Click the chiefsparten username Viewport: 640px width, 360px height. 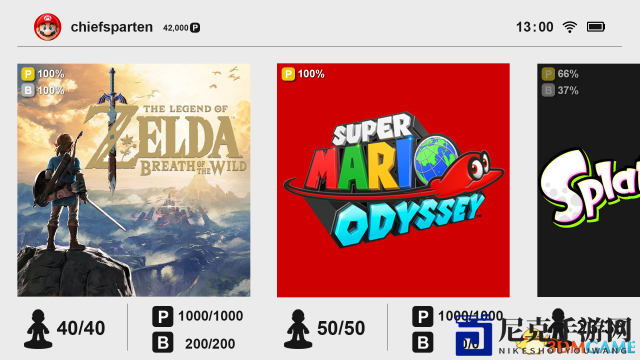pos(111,27)
